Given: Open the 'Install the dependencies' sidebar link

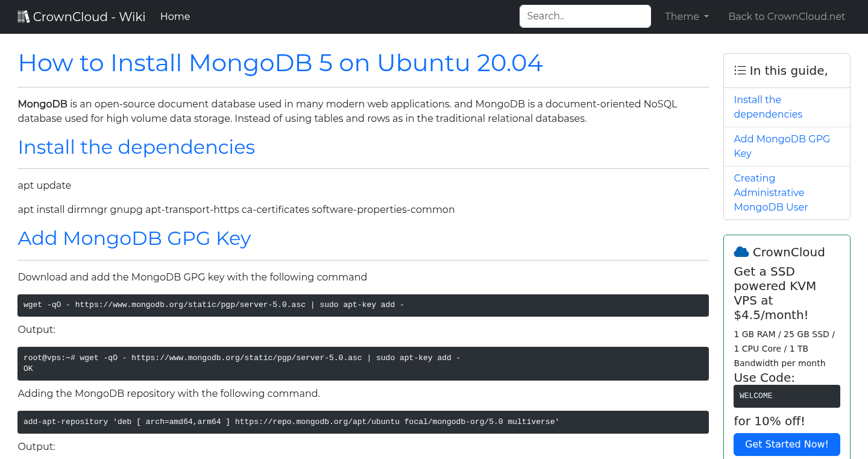Looking at the screenshot, I should (768, 107).
